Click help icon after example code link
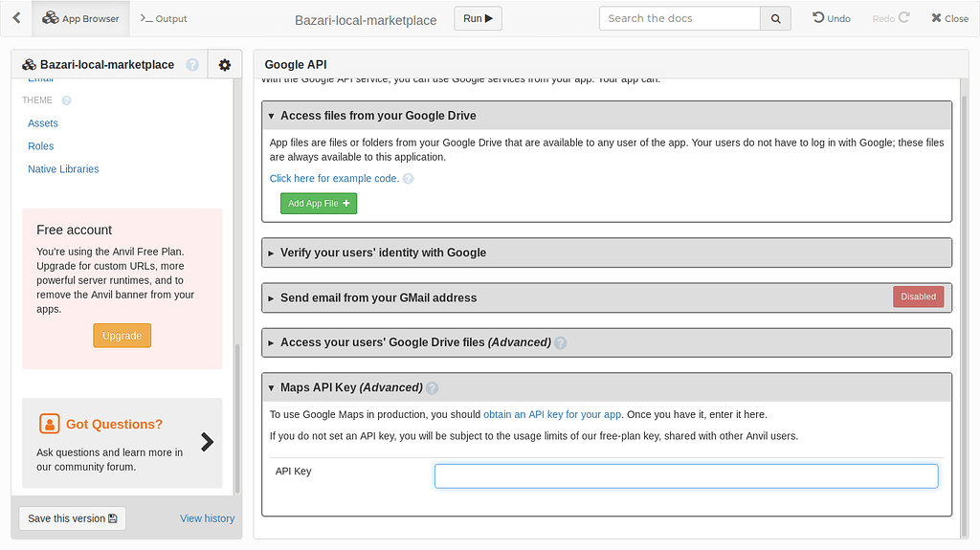Screen dimensions: 980x550 pos(408,179)
